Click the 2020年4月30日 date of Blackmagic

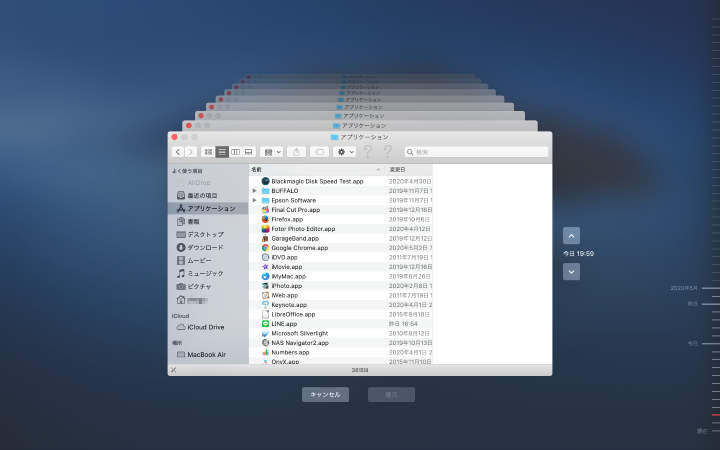click(x=410, y=181)
